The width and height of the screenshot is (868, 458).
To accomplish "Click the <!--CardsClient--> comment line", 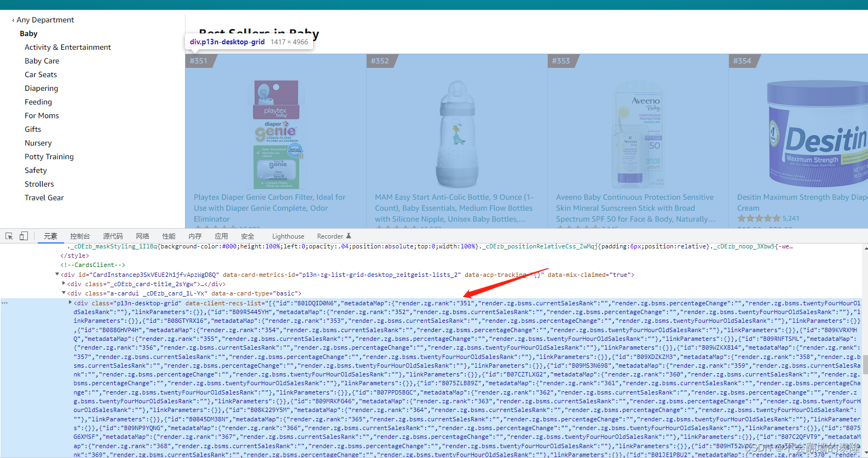I will click(92, 265).
